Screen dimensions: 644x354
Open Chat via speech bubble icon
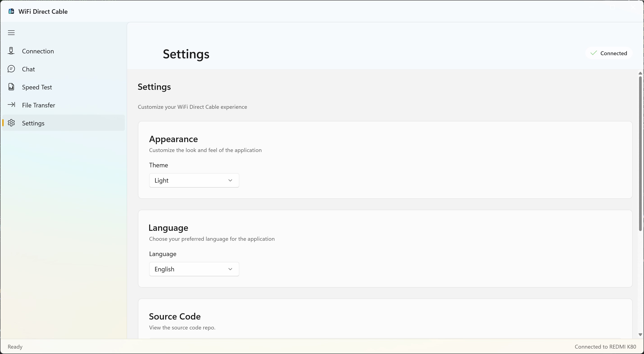click(x=11, y=69)
